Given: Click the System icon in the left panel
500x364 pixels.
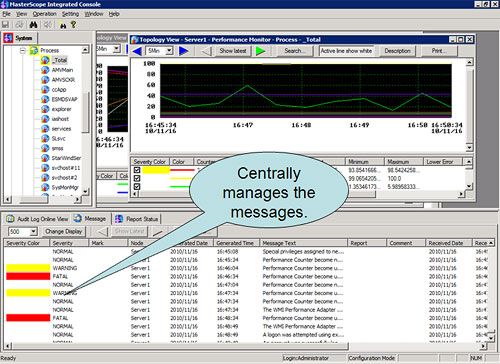Looking at the screenshot, I should coord(8,38).
